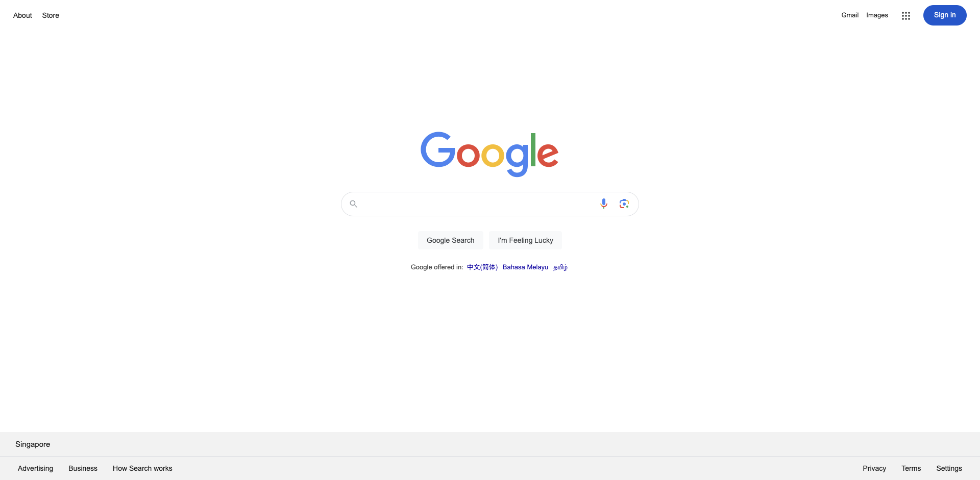
Task: Open search by image camera icon
Action: tap(624, 204)
